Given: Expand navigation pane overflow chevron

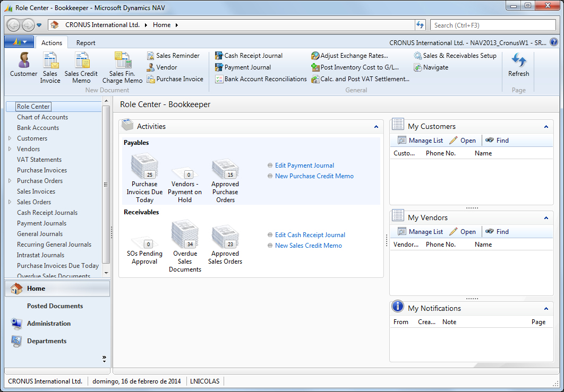Looking at the screenshot, I should 104,359.
